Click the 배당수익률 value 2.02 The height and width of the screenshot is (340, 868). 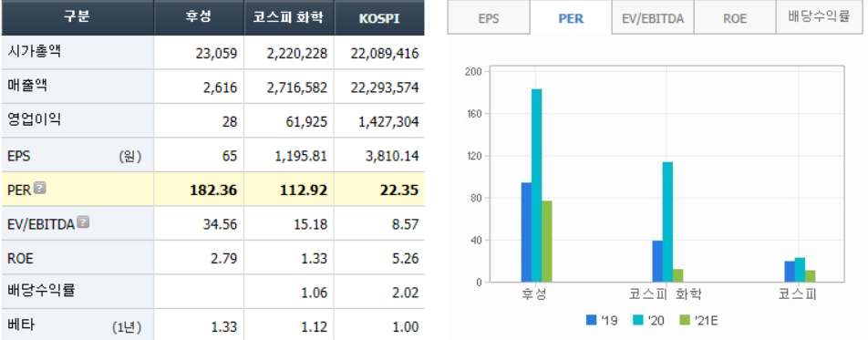coord(407,293)
